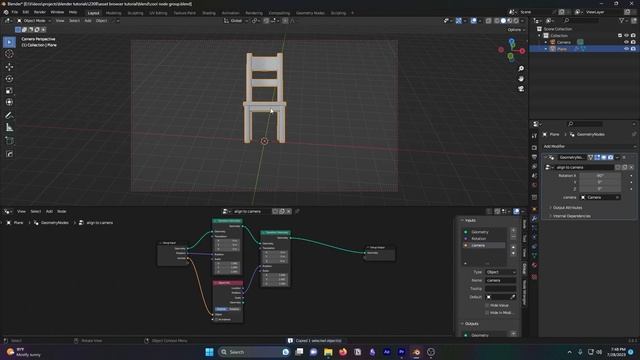Select the Add Cube tool in toolbar
This screenshot has width=640, height=360.
(9, 141)
